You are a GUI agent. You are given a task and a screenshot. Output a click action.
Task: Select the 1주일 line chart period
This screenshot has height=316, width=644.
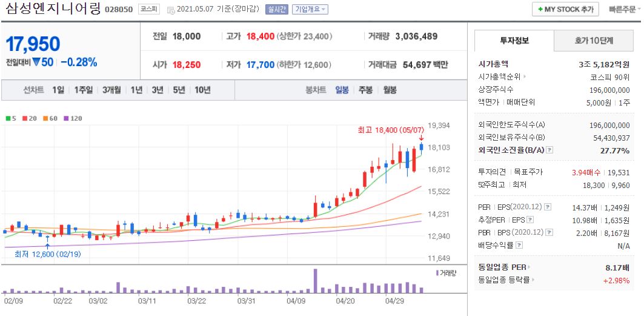point(84,90)
